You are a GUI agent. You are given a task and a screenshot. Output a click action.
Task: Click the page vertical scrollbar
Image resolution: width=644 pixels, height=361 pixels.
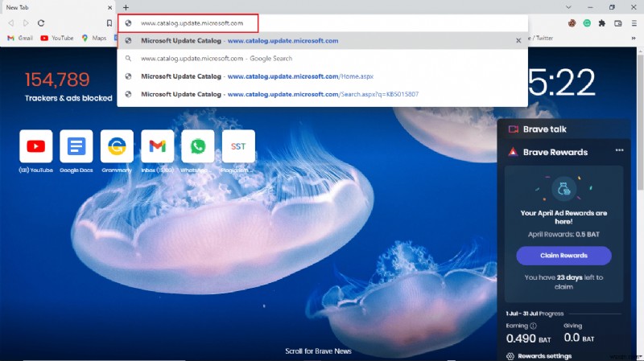click(640, 123)
